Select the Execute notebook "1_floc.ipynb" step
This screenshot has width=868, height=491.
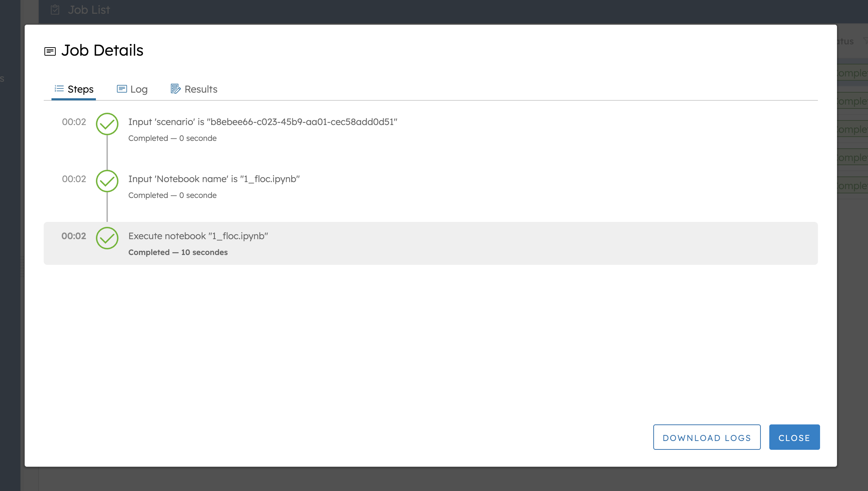(431, 243)
